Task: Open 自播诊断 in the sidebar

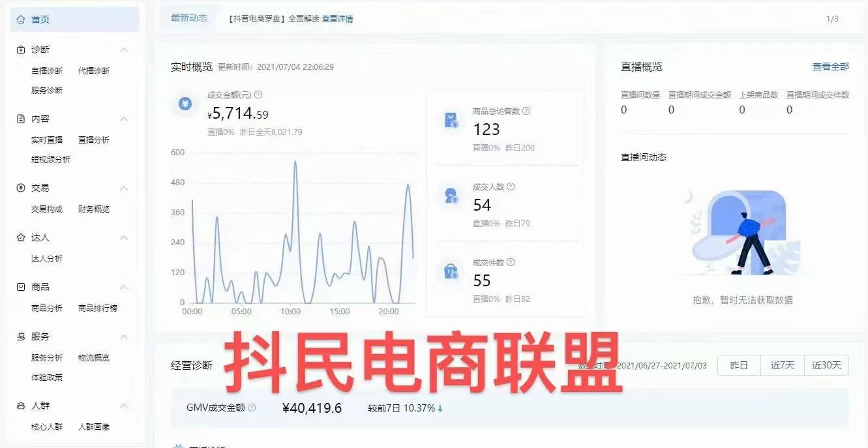Action: 47,71
